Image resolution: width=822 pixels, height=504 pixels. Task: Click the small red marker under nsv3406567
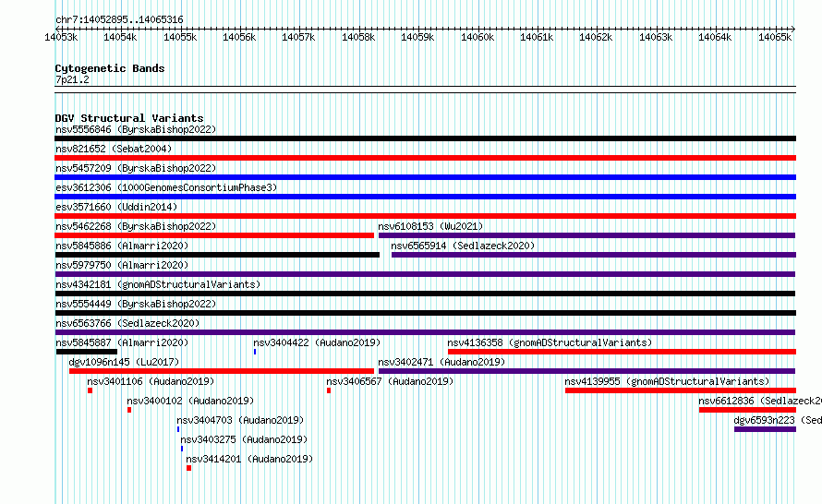tap(329, 390)
